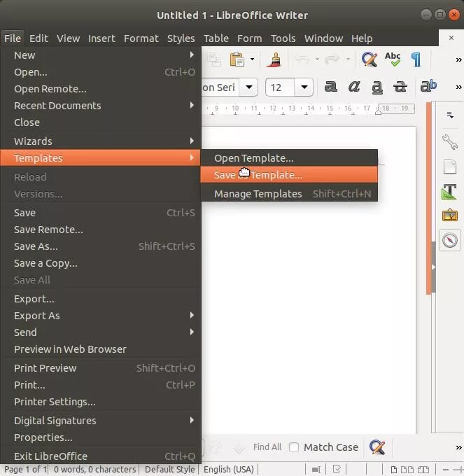Click the Find & Replace icon in find bar
The image size is (464, 476).
tap(377, 447)
